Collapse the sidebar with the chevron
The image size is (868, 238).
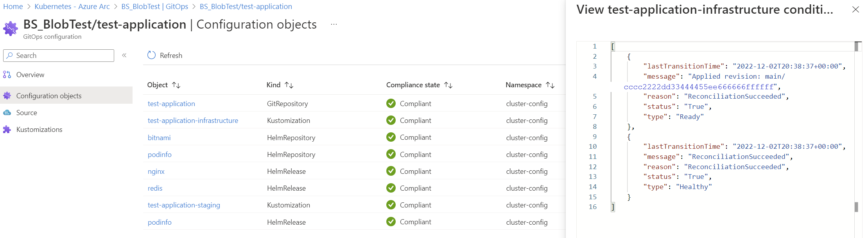pos(124,56)
